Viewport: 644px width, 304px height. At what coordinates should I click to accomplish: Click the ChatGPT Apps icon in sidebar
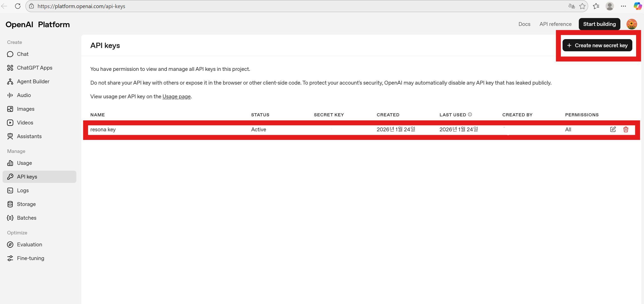click(x=10, y=68)
